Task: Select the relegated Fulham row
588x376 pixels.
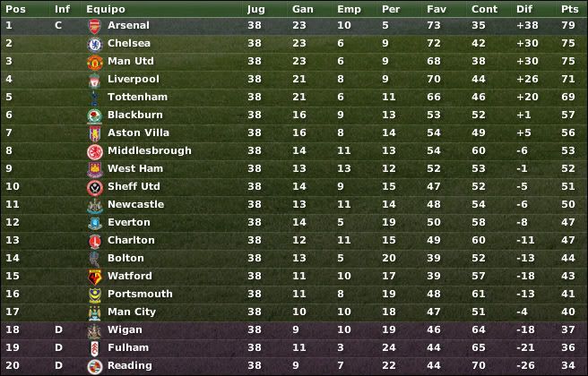Action: pos(294,347)
